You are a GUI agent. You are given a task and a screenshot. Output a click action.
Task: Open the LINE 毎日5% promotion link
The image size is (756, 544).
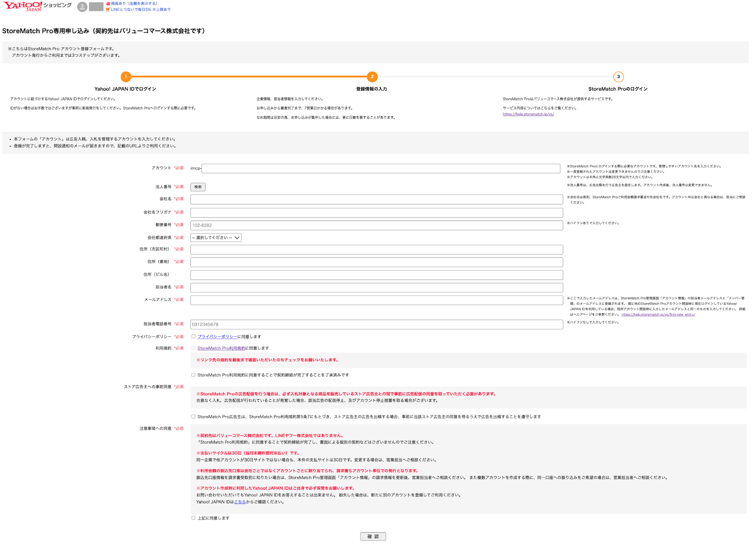(141, 9)
